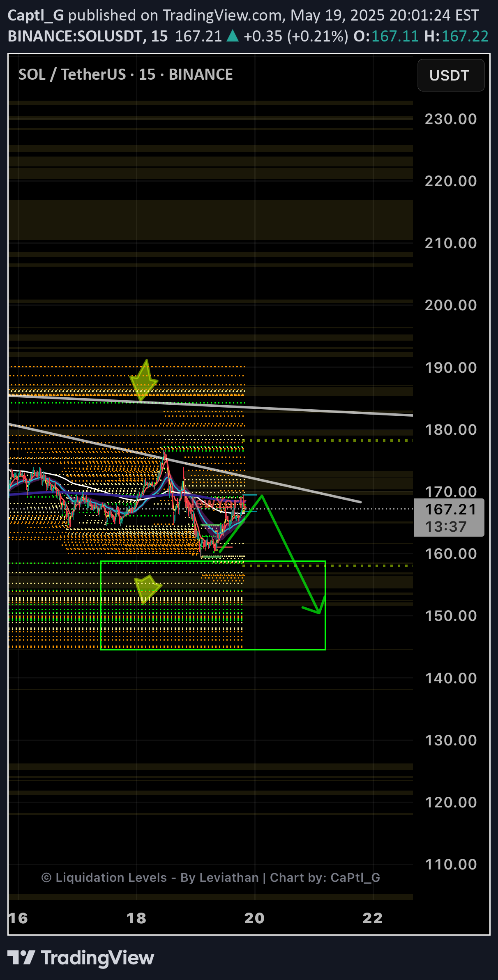Click the open price value 167.11
This screenshot has width=498, height=980.
(x=395, y=36)
